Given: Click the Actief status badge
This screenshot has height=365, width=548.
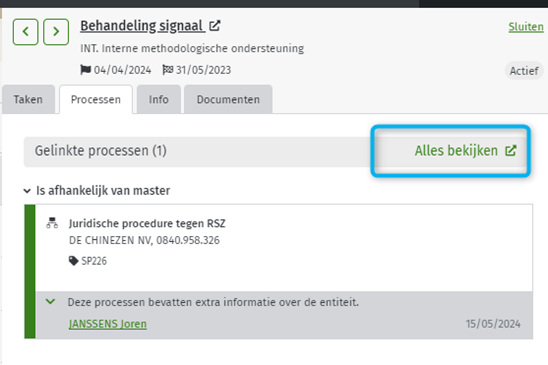Looking at the screenshot, I should tap(524, 71).
